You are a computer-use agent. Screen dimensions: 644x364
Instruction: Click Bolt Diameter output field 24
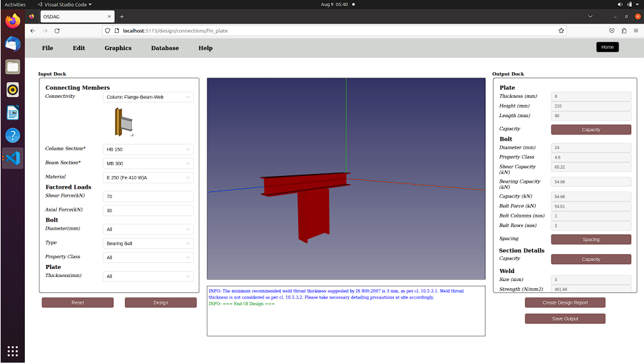(x=591, y=148)
